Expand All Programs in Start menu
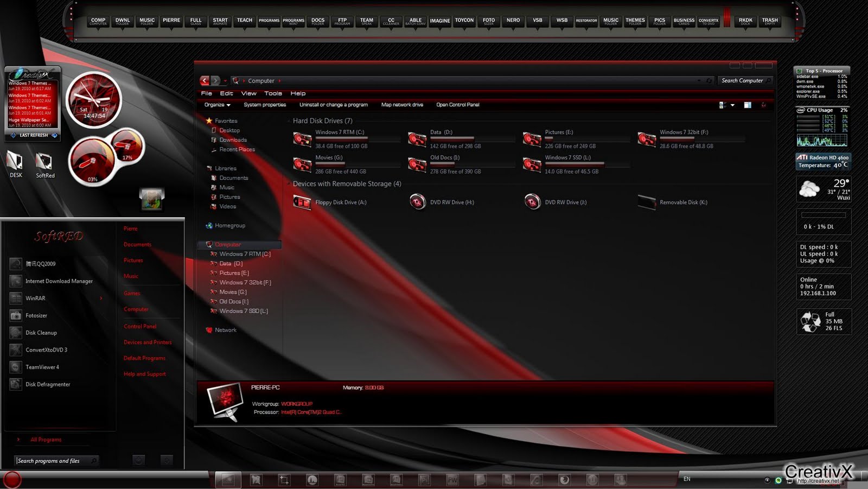 (46, 440)
